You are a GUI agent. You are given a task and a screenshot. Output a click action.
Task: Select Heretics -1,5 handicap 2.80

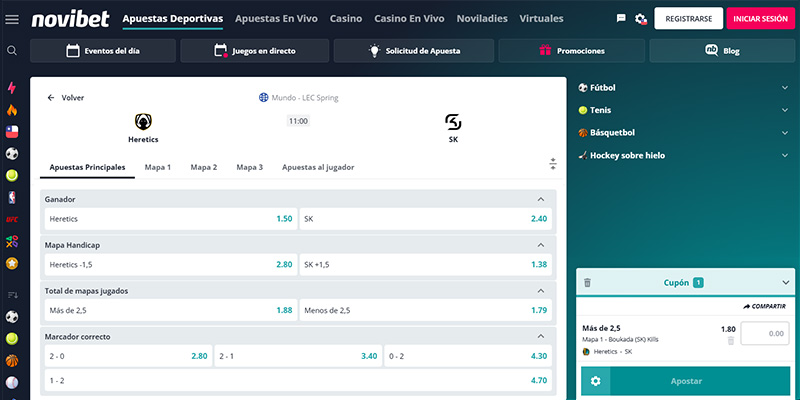point(171,265)
